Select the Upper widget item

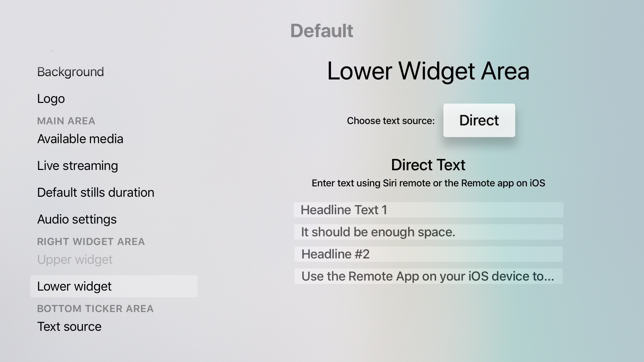pos(75,259)
